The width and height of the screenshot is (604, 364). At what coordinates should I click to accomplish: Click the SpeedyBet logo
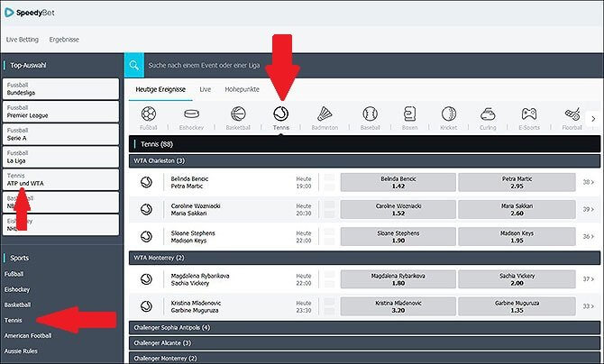tap(29, 13)
